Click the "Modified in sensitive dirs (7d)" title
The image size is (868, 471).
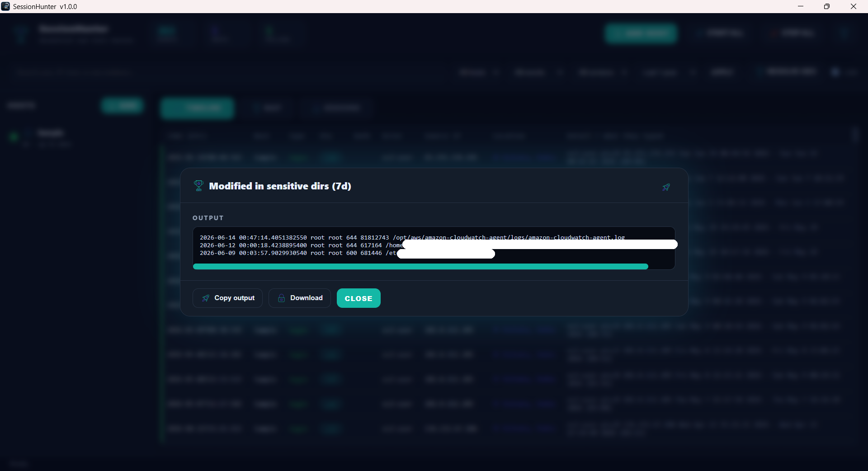pos(280,186)
